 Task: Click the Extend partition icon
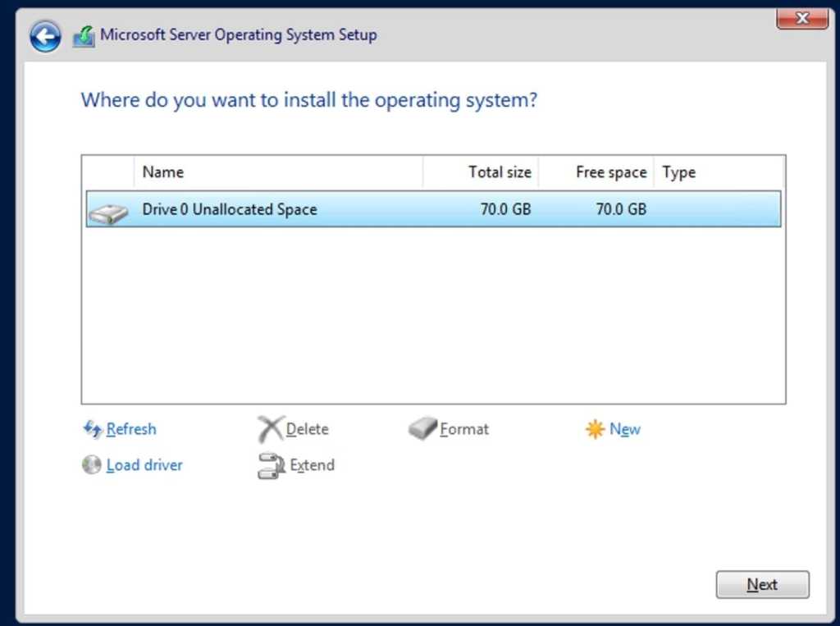[x=270, y=465]
